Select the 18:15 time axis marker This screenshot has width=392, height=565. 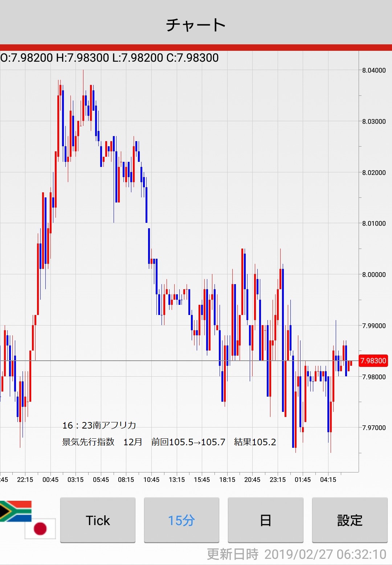click(x=227, y=480)
